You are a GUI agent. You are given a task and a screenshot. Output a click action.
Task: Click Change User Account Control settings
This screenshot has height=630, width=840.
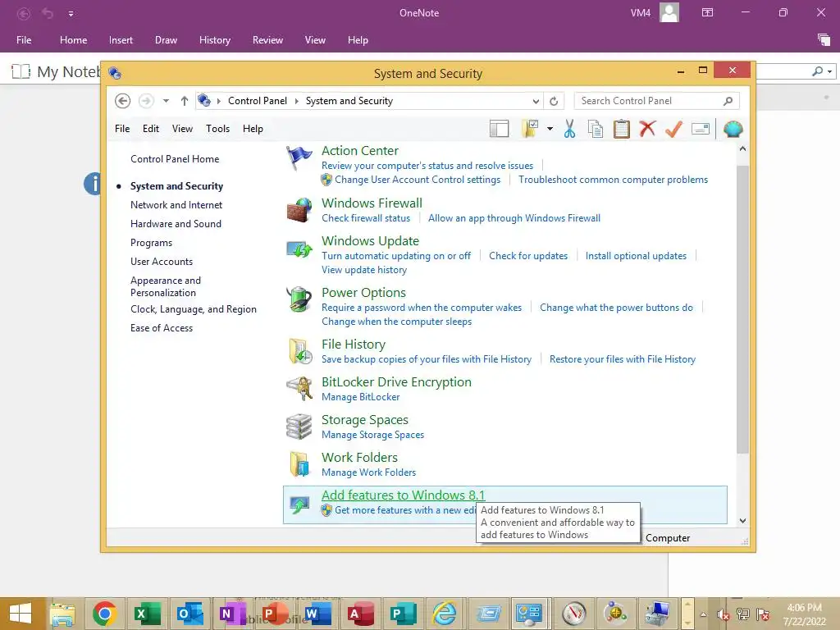click(x=418, y=180)
